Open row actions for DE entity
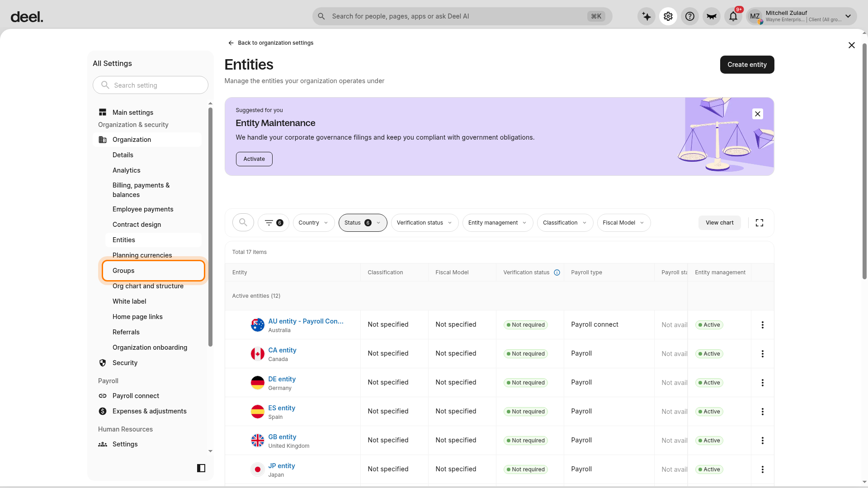 [x=763, y=383]
